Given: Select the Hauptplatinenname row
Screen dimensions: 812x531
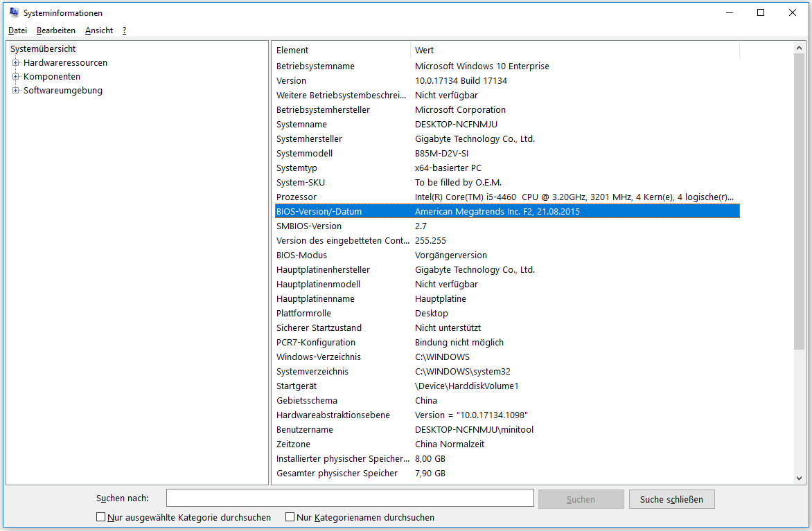Looking at the screenshot, I should coord(507,298).
